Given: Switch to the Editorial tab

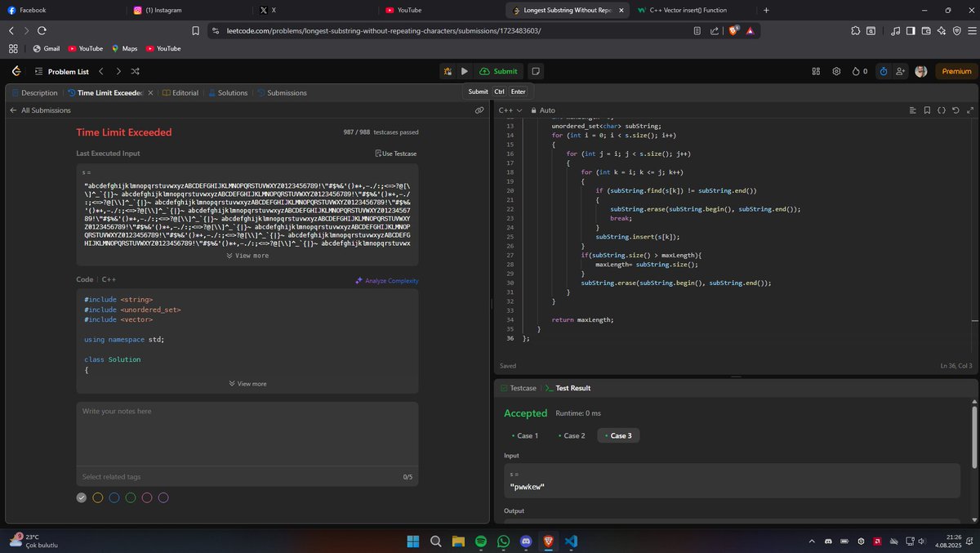Looking at the screenshot, I should (180, 92).
